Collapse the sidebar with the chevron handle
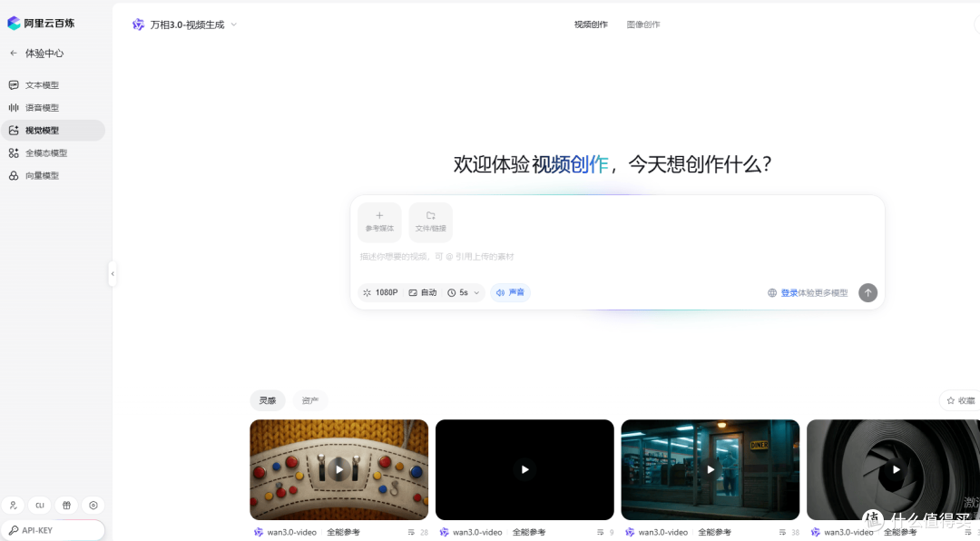 tap(113, 273)
